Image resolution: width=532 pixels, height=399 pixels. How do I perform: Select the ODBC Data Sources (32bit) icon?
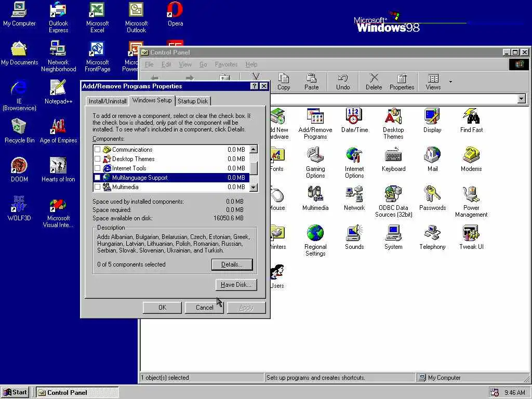click(393, 202)
